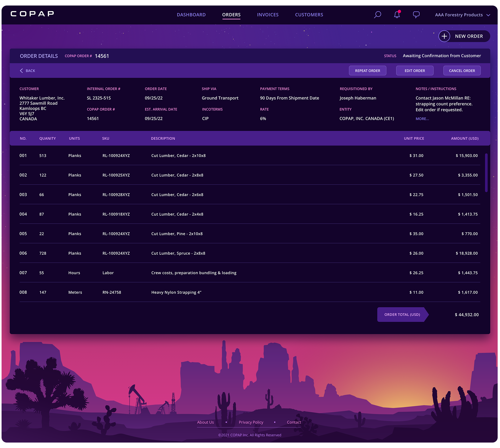500x448 pixels.
Task: Open the Contact footer link
Action: (294, 422)
